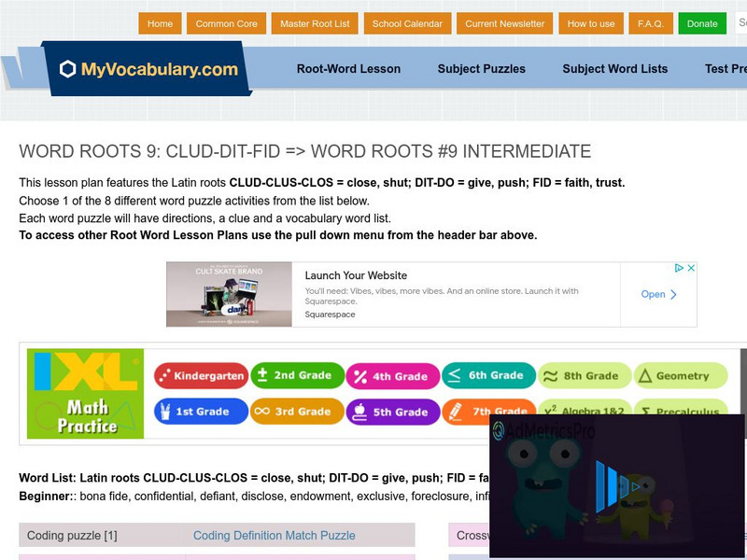
Task: Open the Coding Definition Match Puzzle link
Action: coord(275,535)
